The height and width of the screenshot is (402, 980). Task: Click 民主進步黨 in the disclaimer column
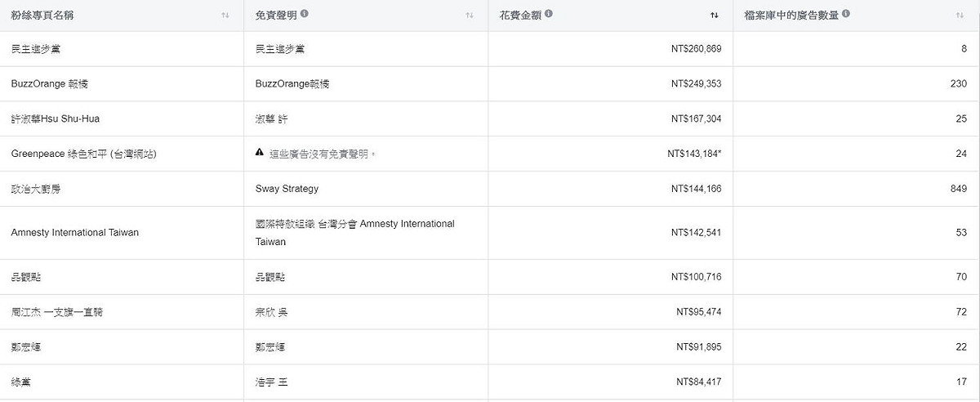point(279,49)
